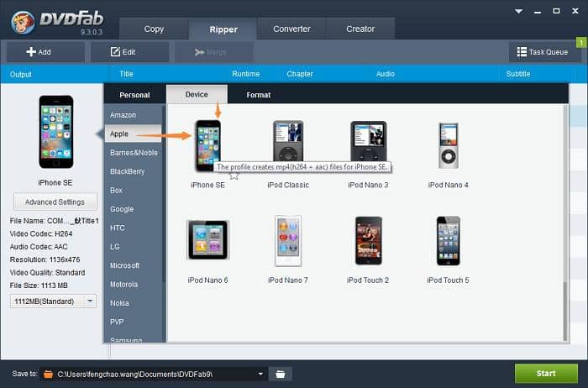588x388 pixels.
Task: Select Microsoft in the brand list
Action: (133, 265)
